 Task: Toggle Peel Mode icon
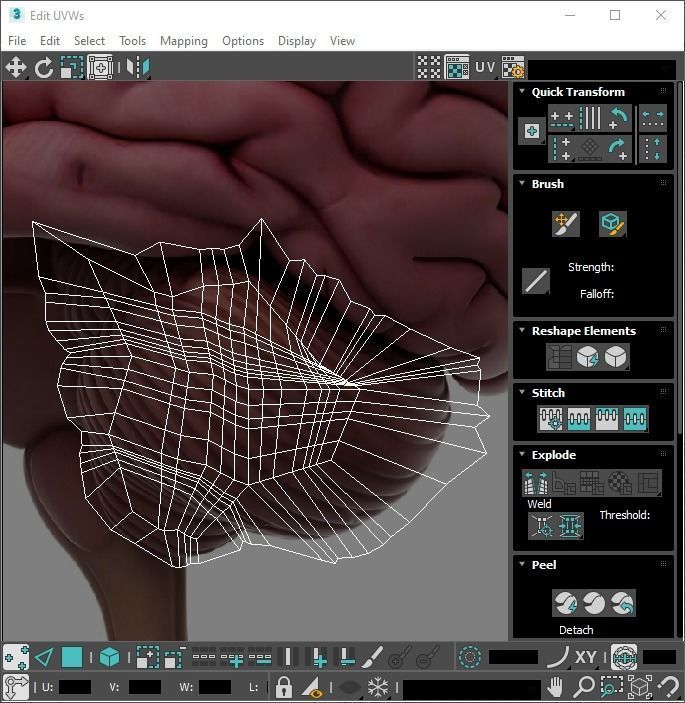coord(594,603)
